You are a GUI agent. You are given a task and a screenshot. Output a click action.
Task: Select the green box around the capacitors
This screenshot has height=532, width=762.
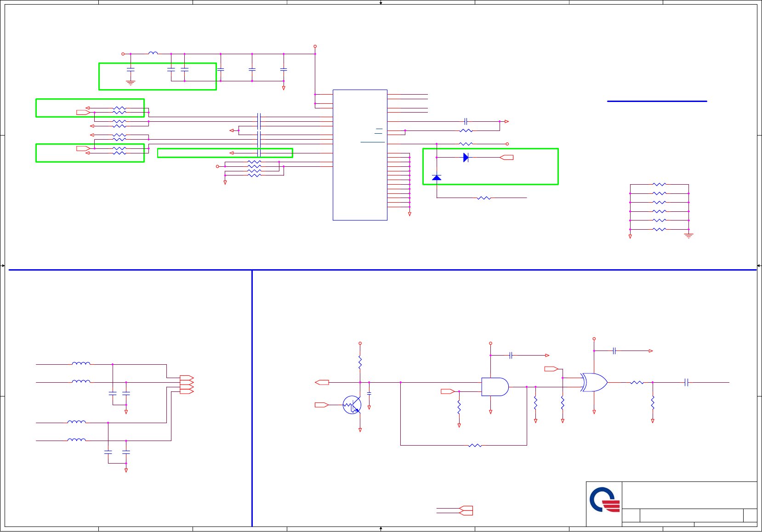(158, 77)
